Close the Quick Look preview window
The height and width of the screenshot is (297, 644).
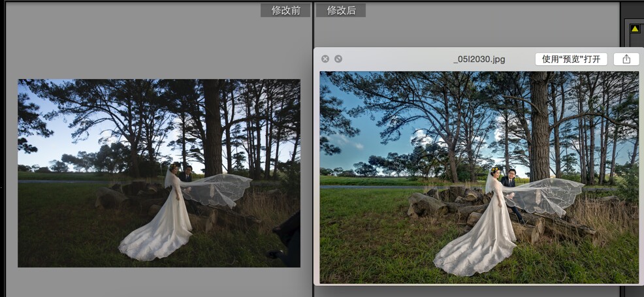(x=325, y=59)
